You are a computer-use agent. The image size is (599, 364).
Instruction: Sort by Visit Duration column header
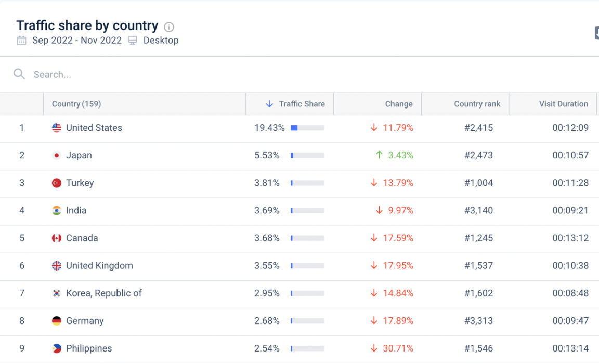[563, 104]
